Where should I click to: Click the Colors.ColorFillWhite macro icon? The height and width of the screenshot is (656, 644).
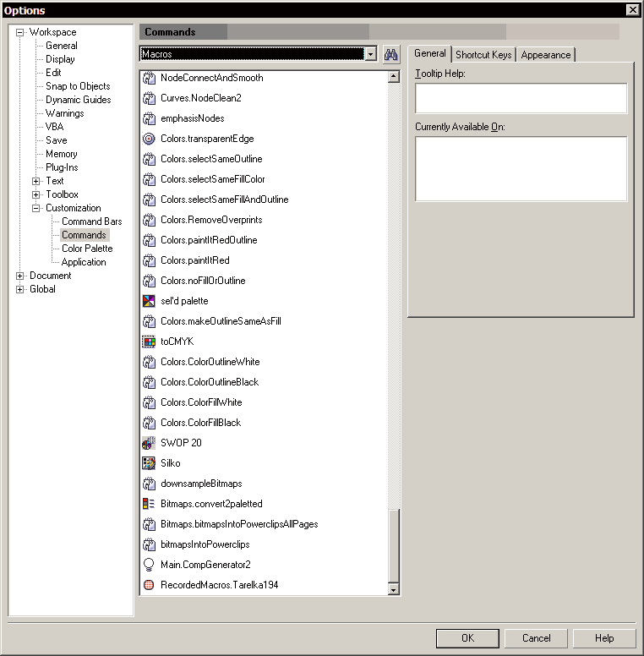149,402
